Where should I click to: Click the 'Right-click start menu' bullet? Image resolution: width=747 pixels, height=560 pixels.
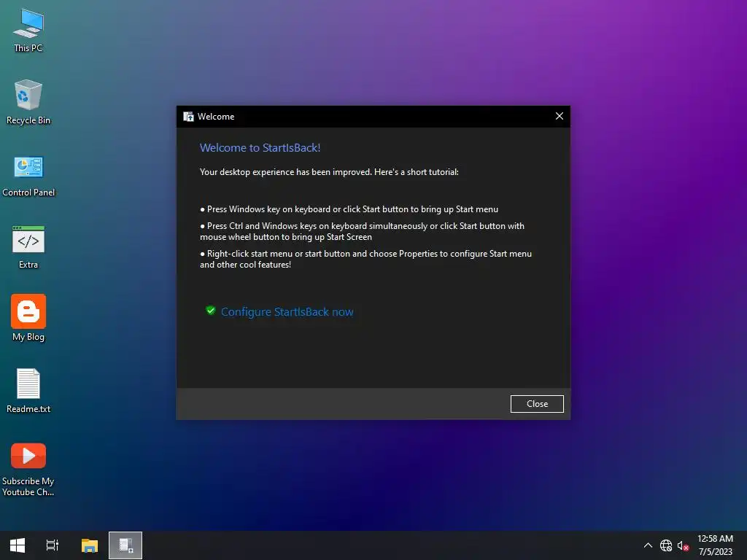click(366, 259)
